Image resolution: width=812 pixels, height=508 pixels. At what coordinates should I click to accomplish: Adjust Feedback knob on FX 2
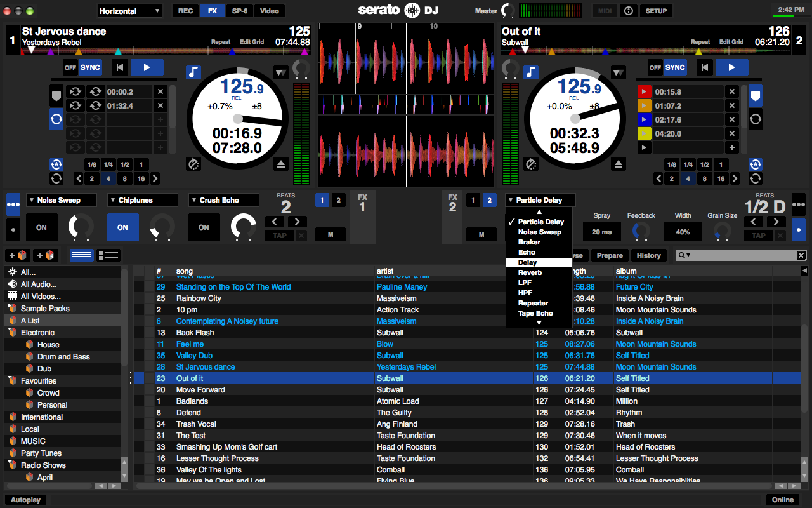(641, 231)
